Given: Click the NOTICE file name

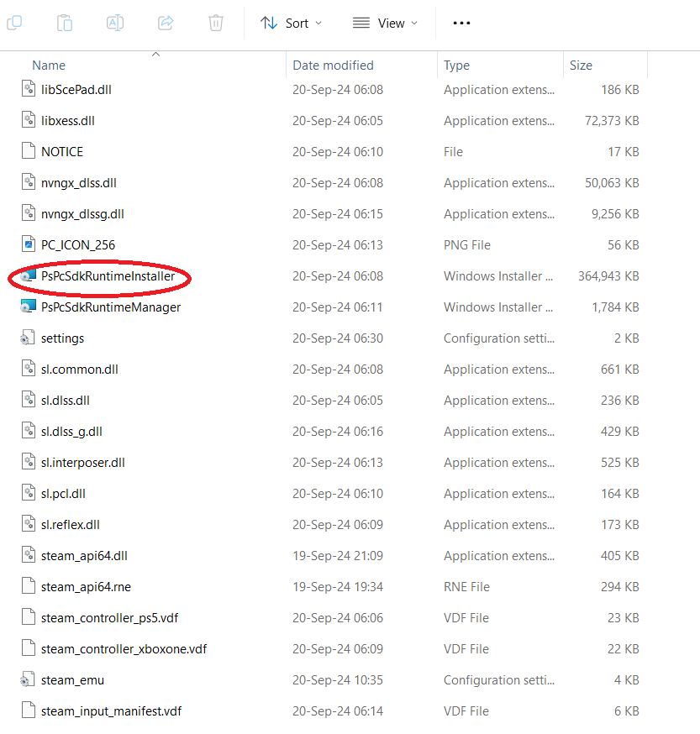Looking at the screenshot, I should [x=62, y=152].
